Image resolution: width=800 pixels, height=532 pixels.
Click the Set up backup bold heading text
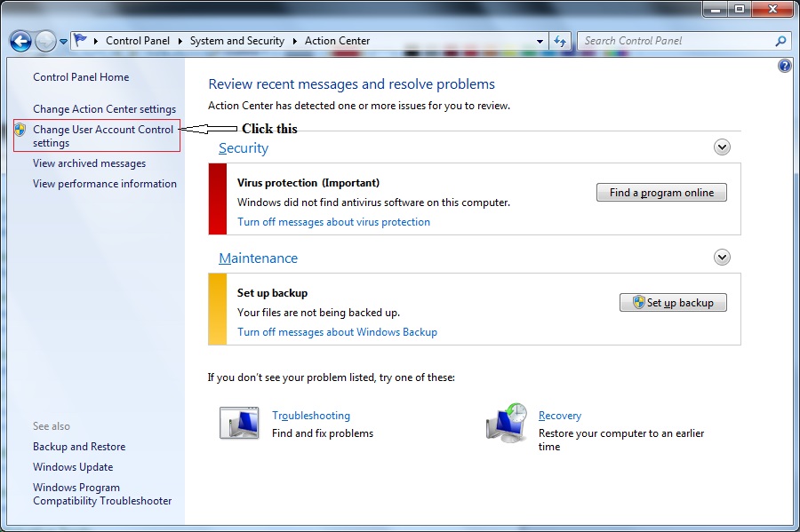point(273,292)
